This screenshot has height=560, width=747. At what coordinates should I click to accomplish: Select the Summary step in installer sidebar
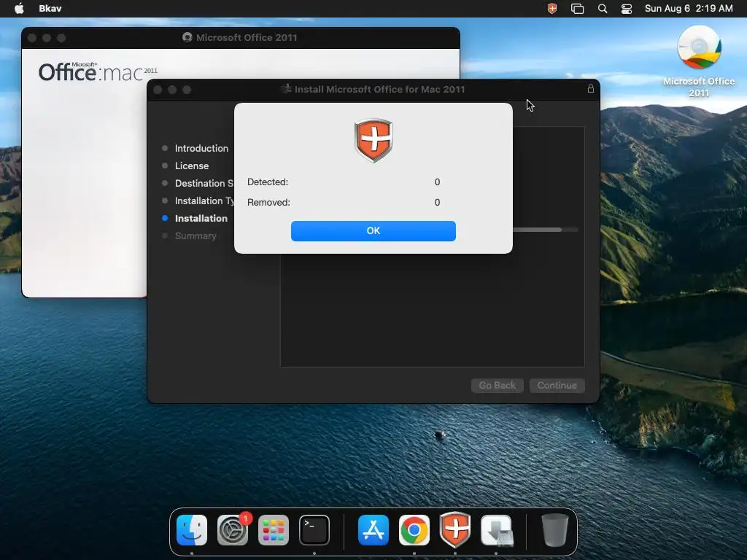(196, 236)
